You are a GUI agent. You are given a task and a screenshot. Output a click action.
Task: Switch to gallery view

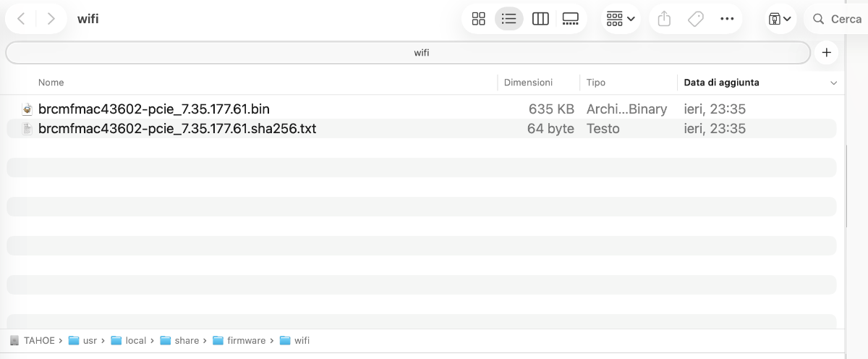(571, 20)
